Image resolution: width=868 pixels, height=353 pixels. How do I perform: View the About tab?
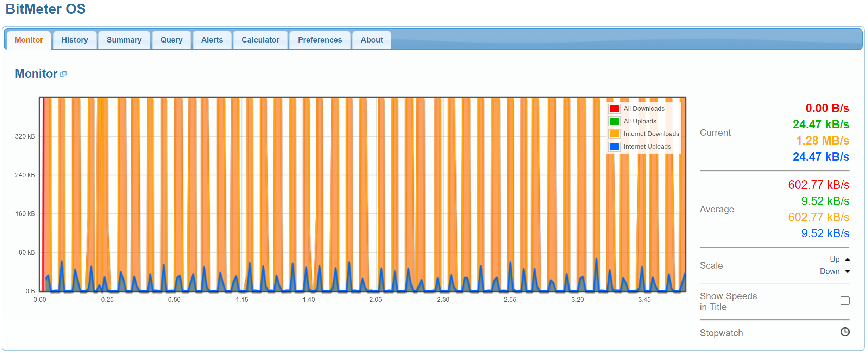pyautogui.click(x=372, y=40)
